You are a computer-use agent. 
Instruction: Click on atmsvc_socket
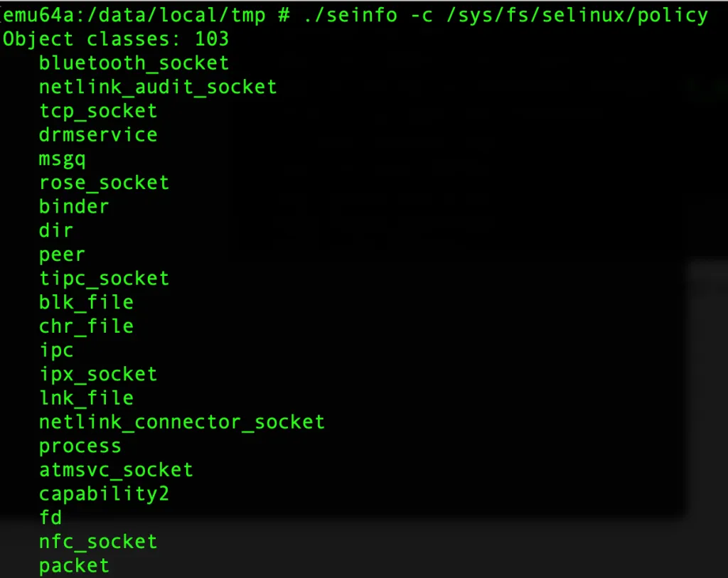tap(116, 470)
